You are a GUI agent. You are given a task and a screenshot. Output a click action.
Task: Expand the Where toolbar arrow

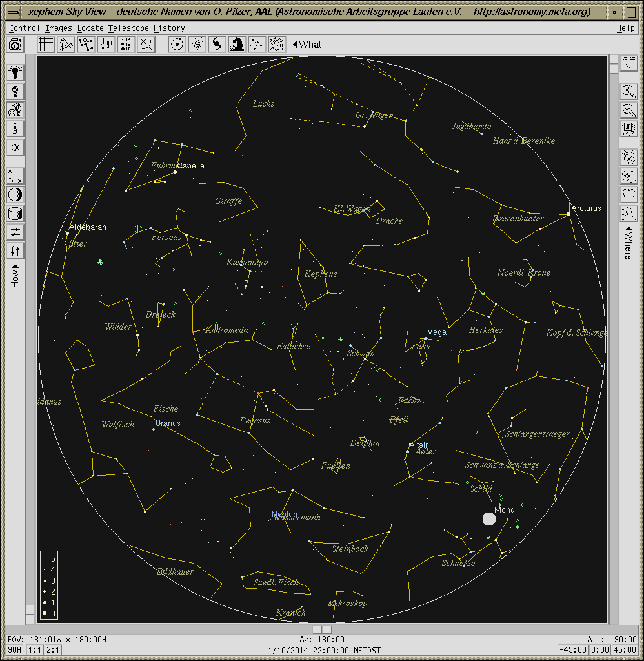(629, 229)
